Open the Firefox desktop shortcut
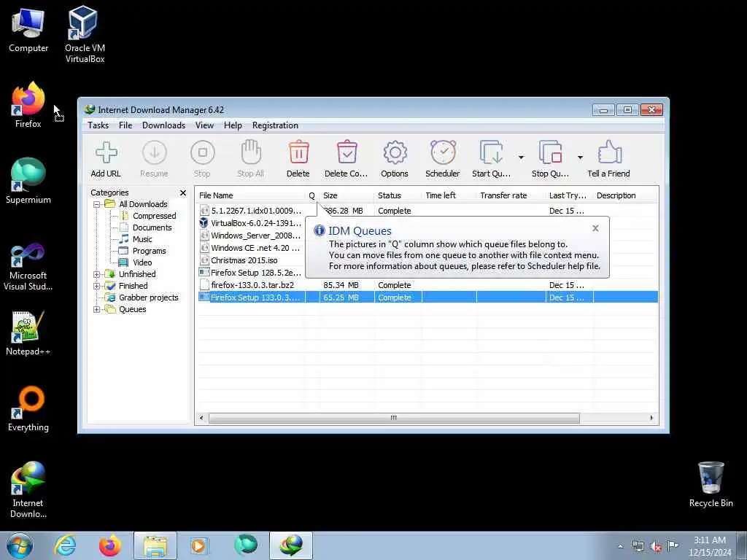Screen dimensions: 747x560 28,105
